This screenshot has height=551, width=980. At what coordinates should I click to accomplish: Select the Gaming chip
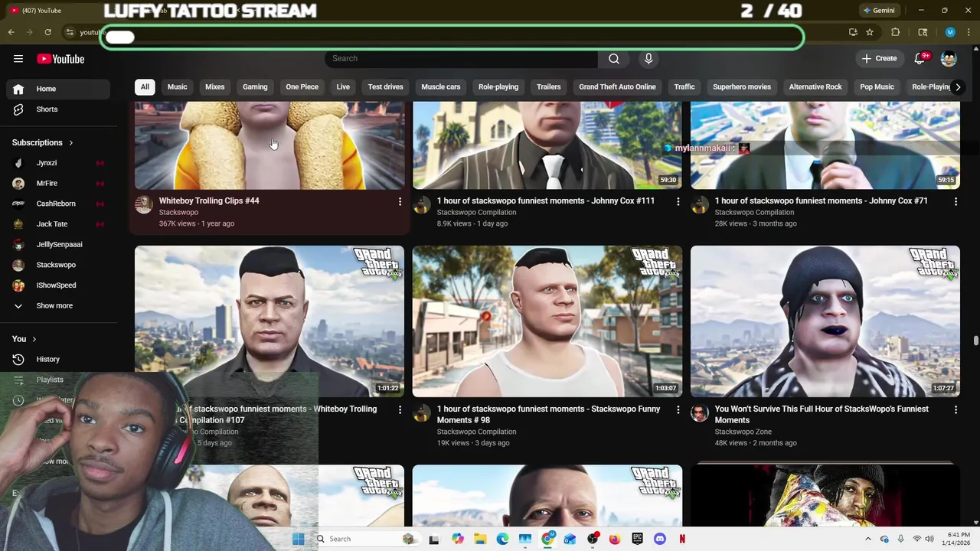point(255,87)
